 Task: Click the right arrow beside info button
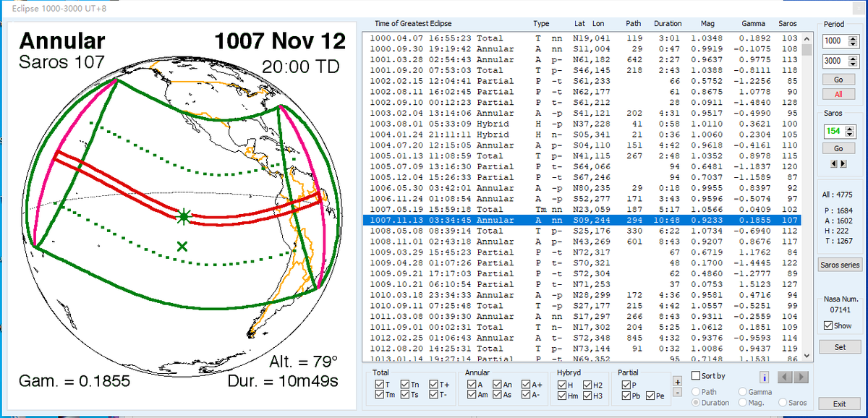point(801,377)
